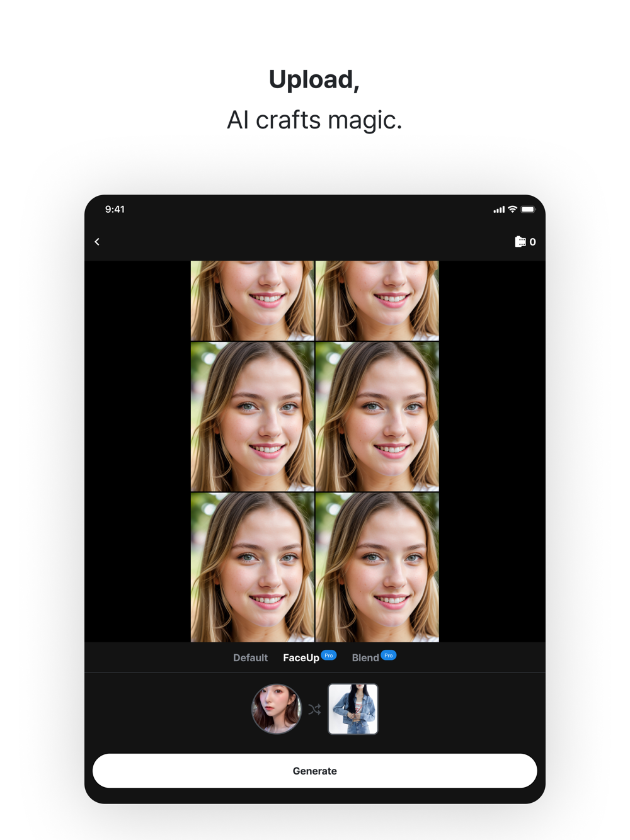Tap the Pro badge next to Blend
The height and width of the screenshot is (840, 630).
point(389,656)
